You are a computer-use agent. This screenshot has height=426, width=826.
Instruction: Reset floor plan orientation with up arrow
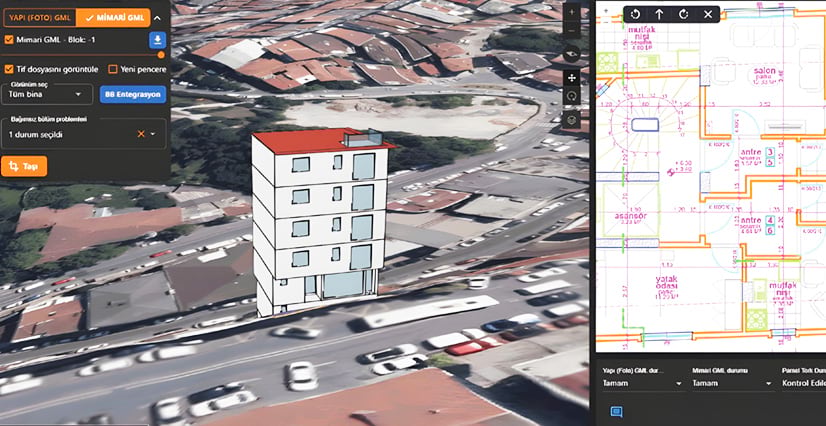pos(659,15)
